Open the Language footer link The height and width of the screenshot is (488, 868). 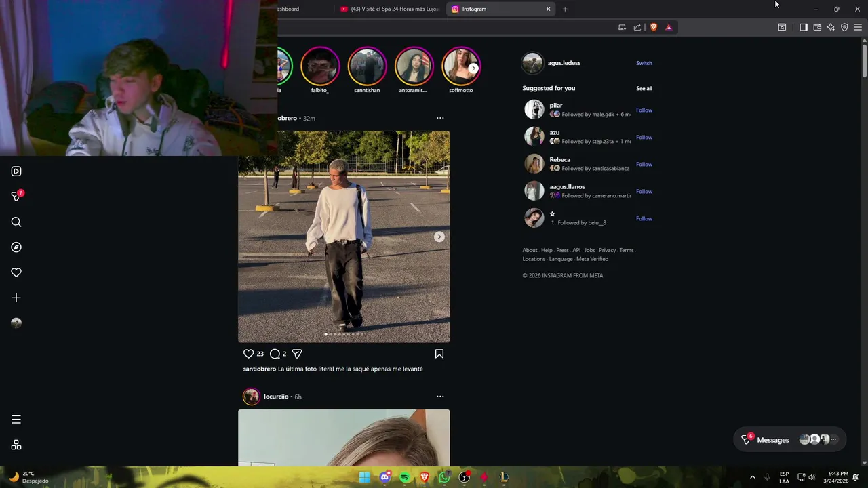coord(561,259)
